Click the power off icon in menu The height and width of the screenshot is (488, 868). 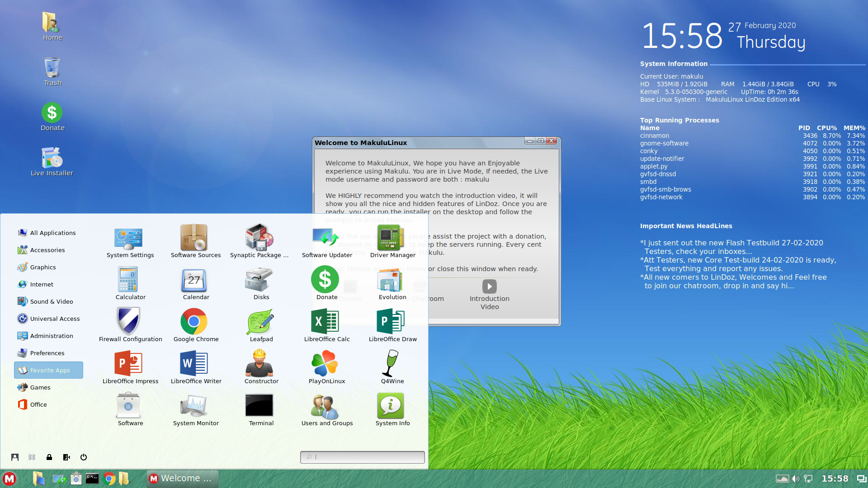tap(84, 457)
